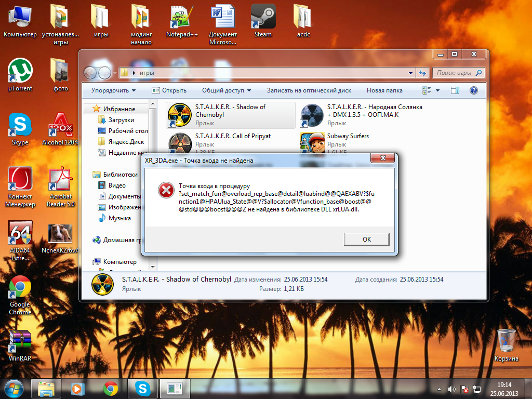Open the Steam desktop shortcut
Viewport: 532px width, 399px height.
coord(263,18)
